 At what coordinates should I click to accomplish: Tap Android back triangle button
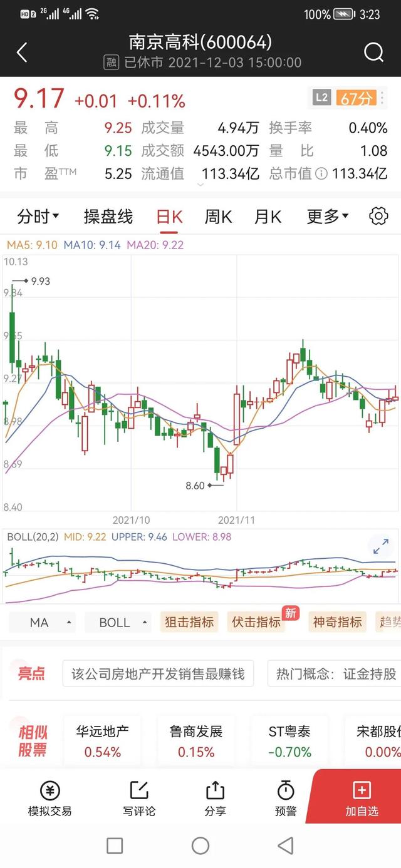point(286,846)
